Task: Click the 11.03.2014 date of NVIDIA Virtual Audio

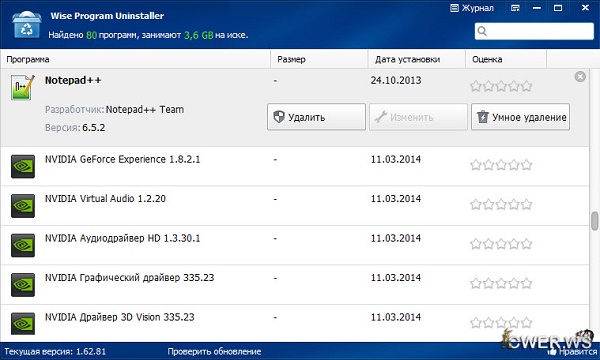Action: point(396,199)
